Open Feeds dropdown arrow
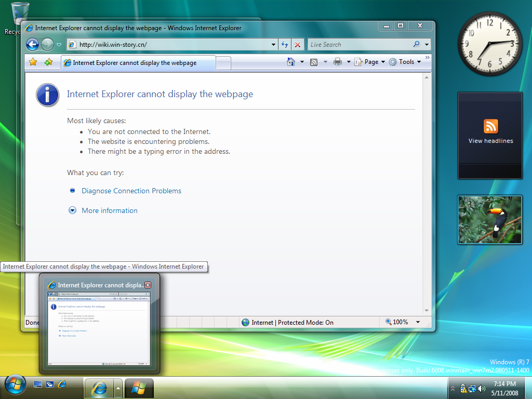532x399 pixels. tap(325, 62)
